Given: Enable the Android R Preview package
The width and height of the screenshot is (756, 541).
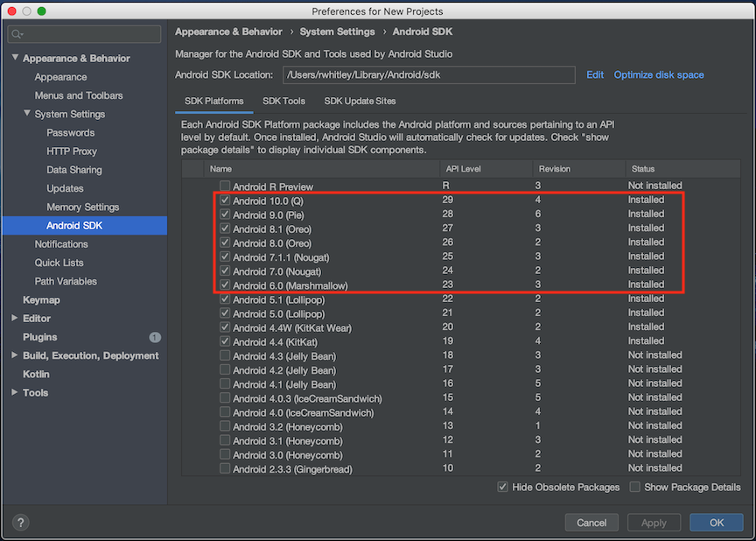Looking at the screenshot, I should click(225, 186).
